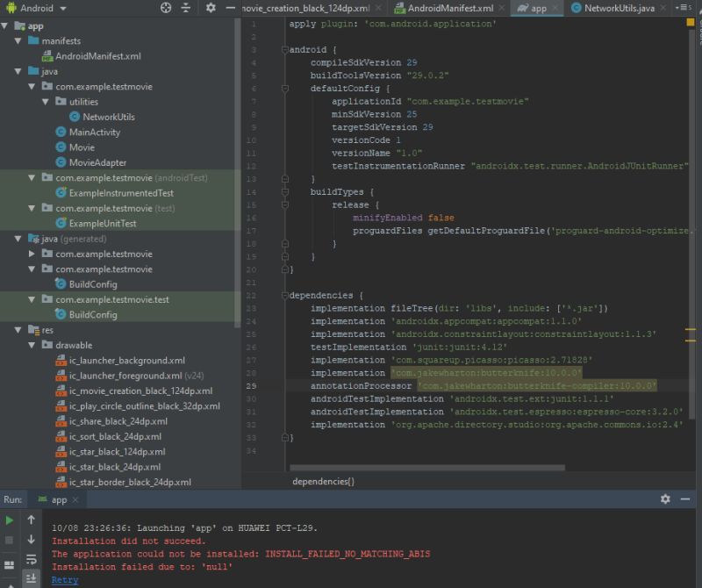
Task: Open Run panel settings gear
Action: pos(665,499)
